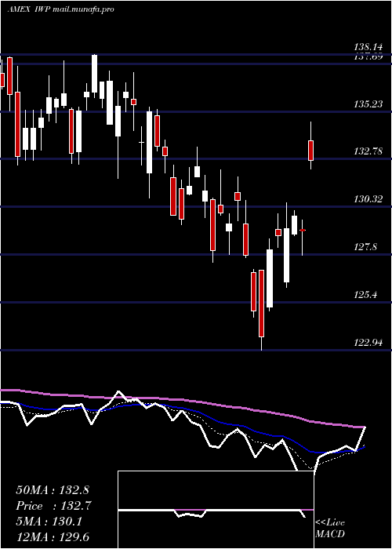Image resolution: width=392 pixels, height=549 pixels.
Task: Click the lowest red candlestick touching 122.94
Action: point(261,304)
